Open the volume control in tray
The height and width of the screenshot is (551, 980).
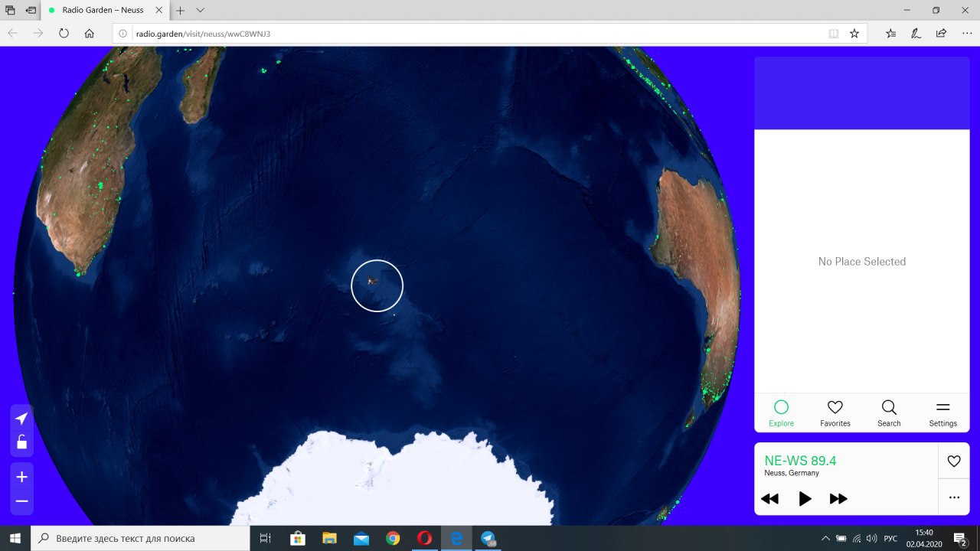coord(871,539)
